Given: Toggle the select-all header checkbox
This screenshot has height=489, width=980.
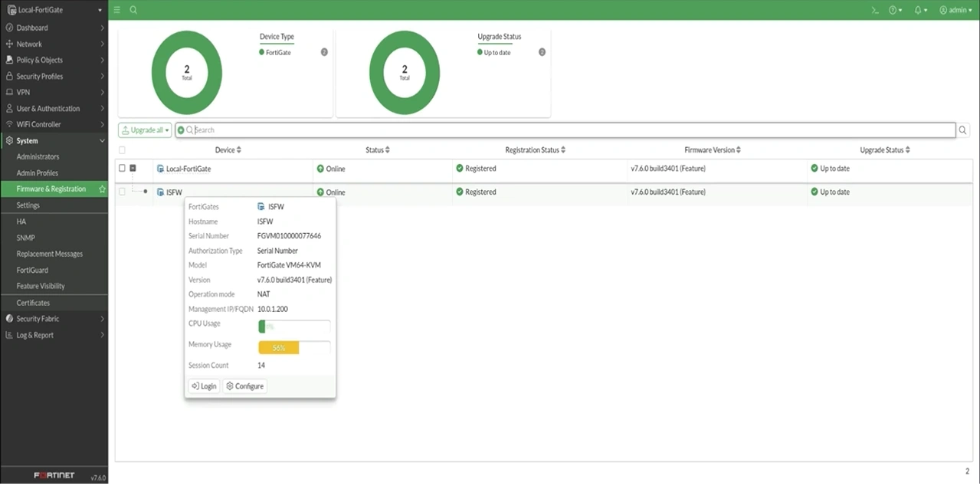Looking at the screenshot, I should pyautogui.click(x=122, y=150).
